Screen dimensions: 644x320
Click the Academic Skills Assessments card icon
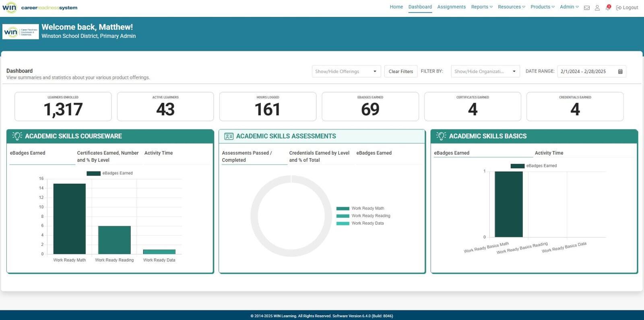(229, 136)
